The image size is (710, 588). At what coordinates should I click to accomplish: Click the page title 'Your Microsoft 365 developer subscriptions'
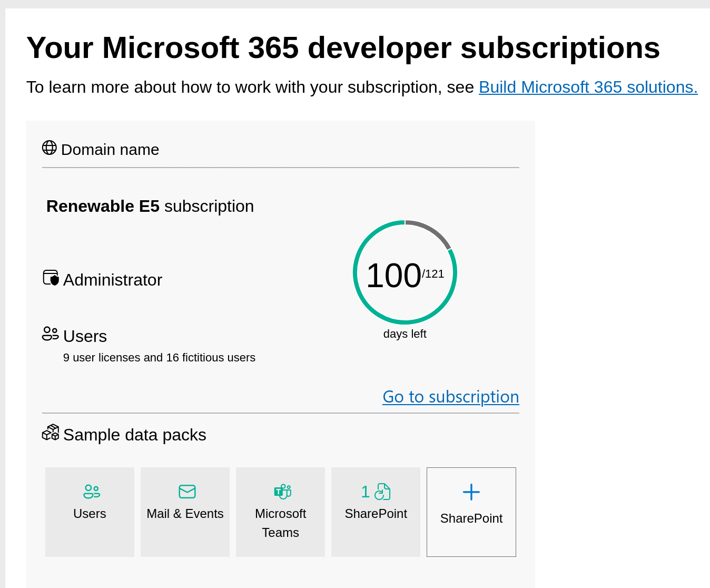pyautogui.click(x=343, y=47)
